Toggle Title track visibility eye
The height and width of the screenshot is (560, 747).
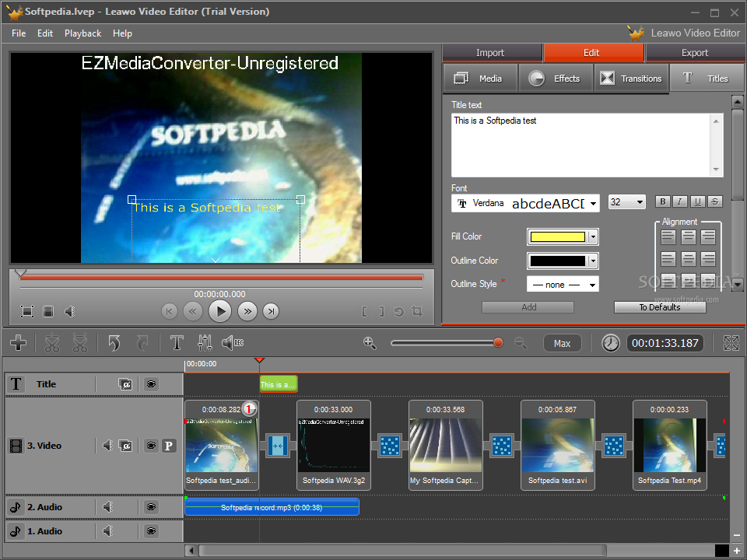[x=151, y=383]
